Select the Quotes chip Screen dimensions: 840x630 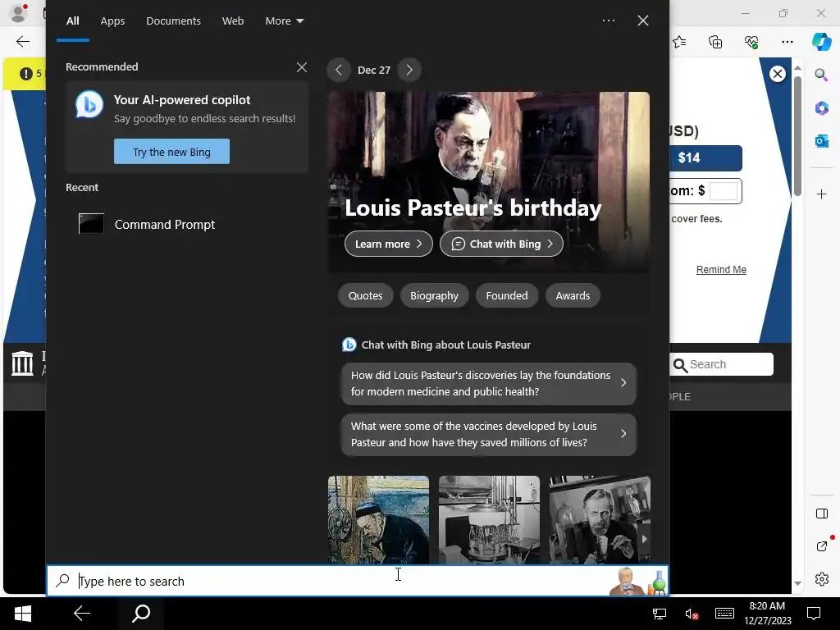point(365,295)
